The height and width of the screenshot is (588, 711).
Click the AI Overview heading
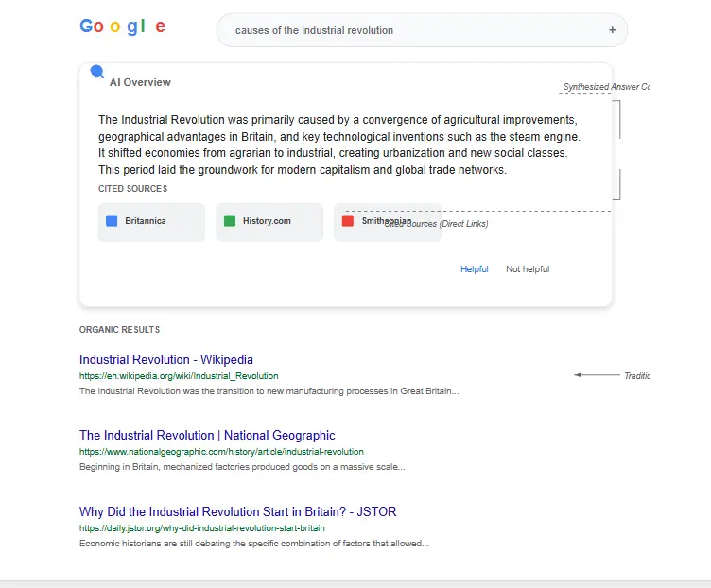[140, 82]
